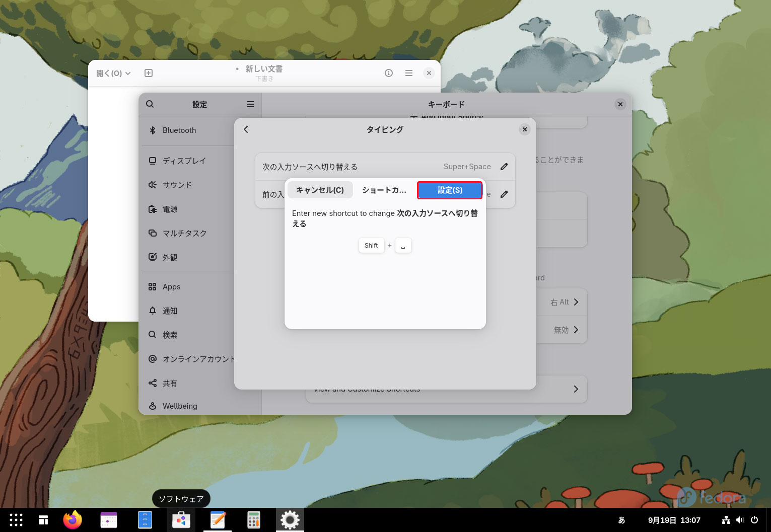Switch to Text Editor in taskbar

point(218,520)
